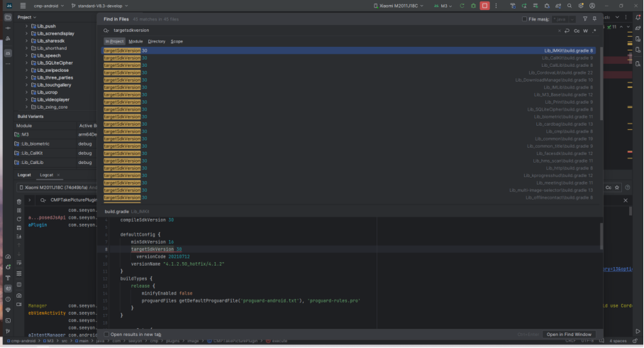Viewport: 644px width, 348px height.
Task: Toggle the Cc match case option
Action: click(x=577, y=31)
